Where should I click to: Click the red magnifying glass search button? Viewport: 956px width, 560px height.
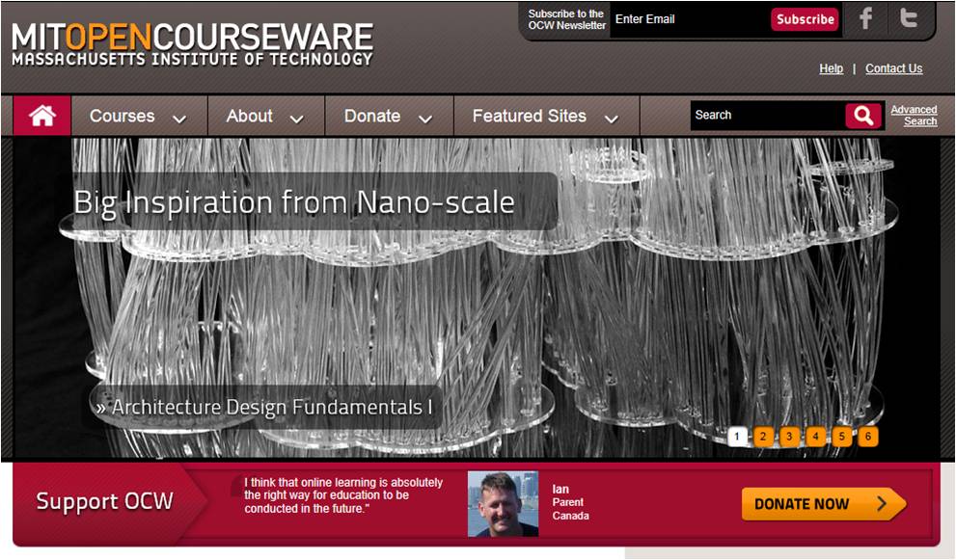coord(863,115)
